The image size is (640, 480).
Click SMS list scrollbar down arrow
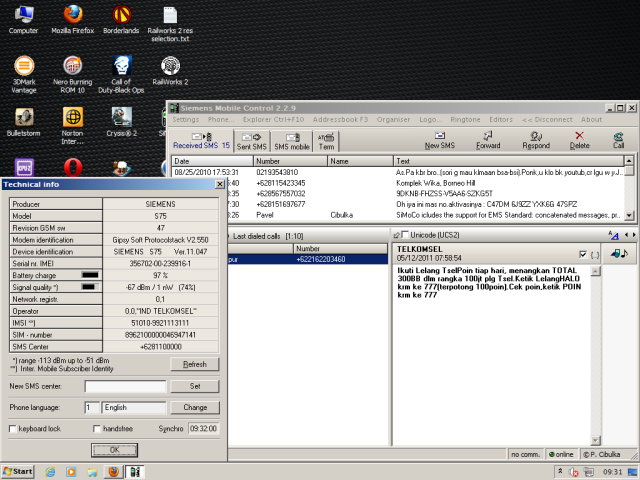(x=629, y=215)
